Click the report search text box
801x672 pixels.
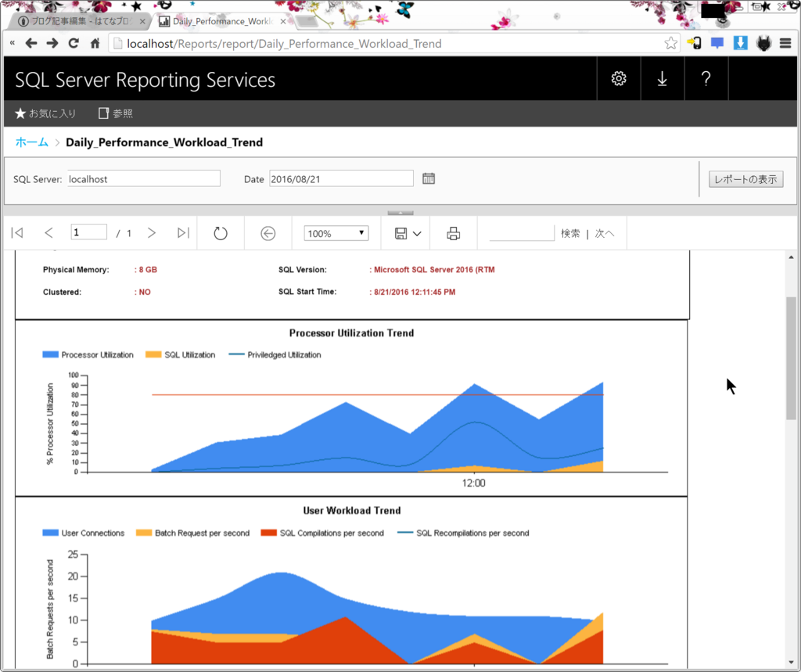click(x=522, y=233)
